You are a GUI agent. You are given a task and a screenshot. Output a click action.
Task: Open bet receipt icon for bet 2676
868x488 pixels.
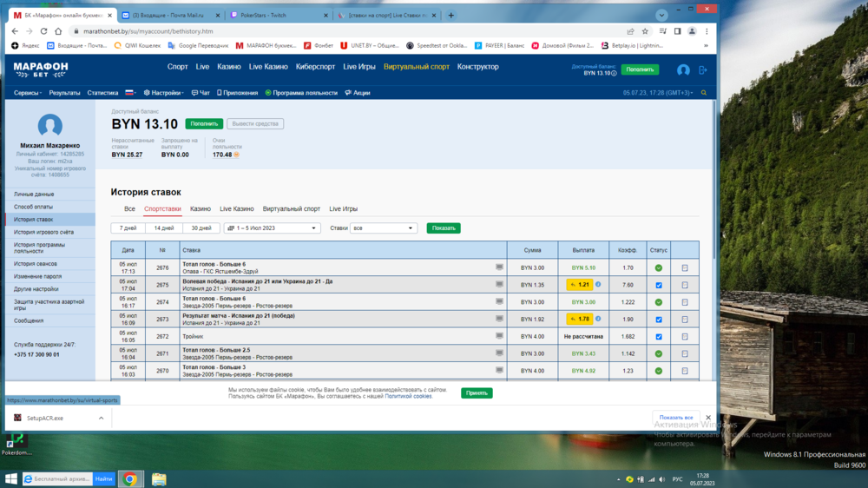tap(684, 268)
